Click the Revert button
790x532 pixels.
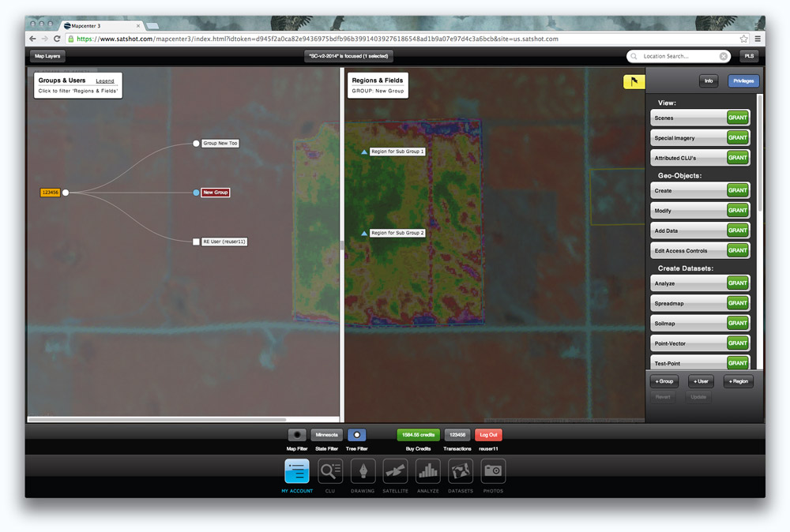point(663,397)
